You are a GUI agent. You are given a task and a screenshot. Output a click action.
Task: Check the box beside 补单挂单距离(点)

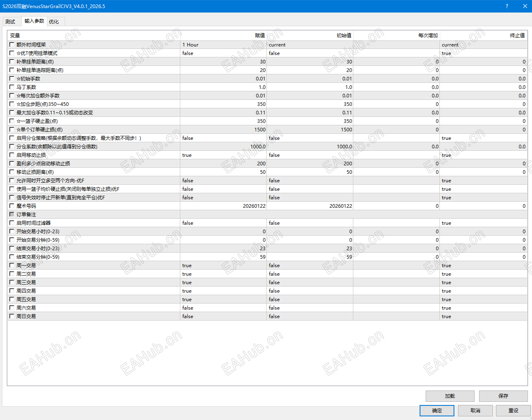coord(12,61)
